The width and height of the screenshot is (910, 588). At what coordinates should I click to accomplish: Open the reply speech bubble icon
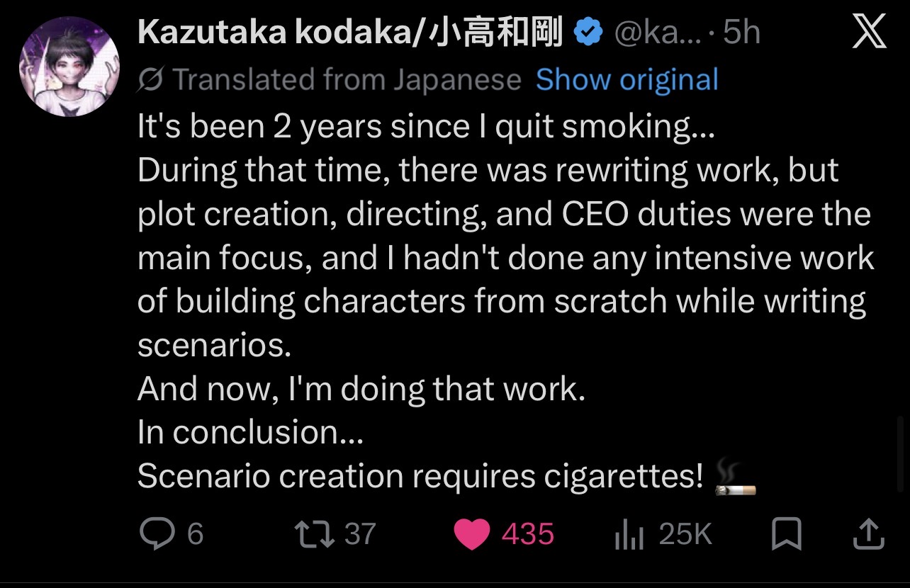point(157,534)
